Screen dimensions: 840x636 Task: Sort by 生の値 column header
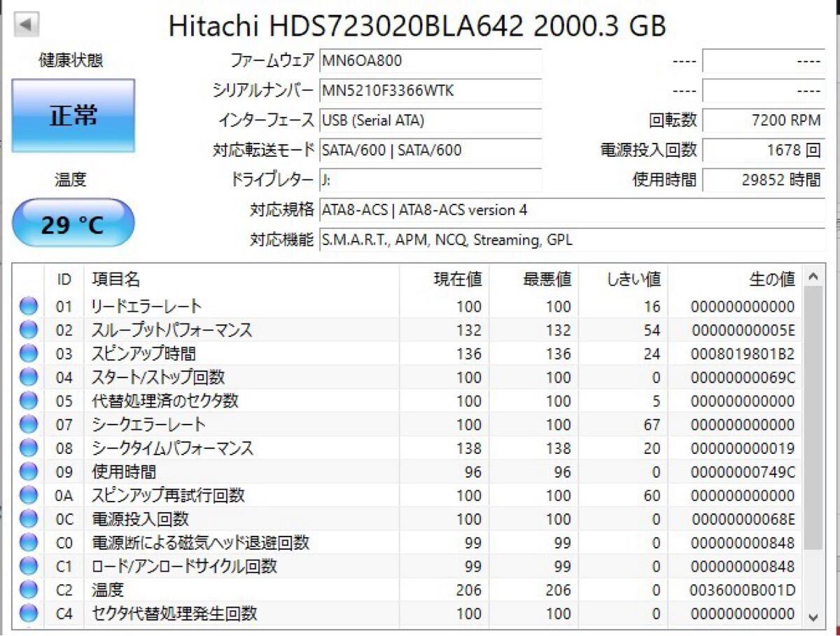coord(736,279)
